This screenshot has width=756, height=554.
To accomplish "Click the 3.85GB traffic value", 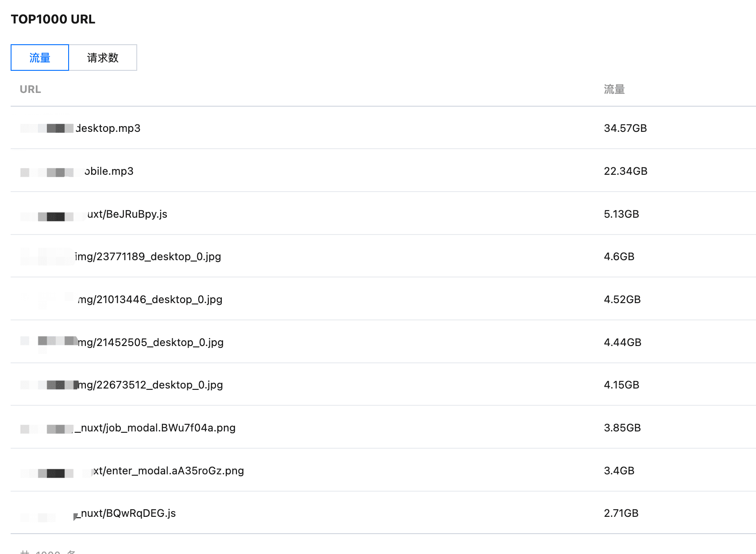I will [x=622, y=428].
